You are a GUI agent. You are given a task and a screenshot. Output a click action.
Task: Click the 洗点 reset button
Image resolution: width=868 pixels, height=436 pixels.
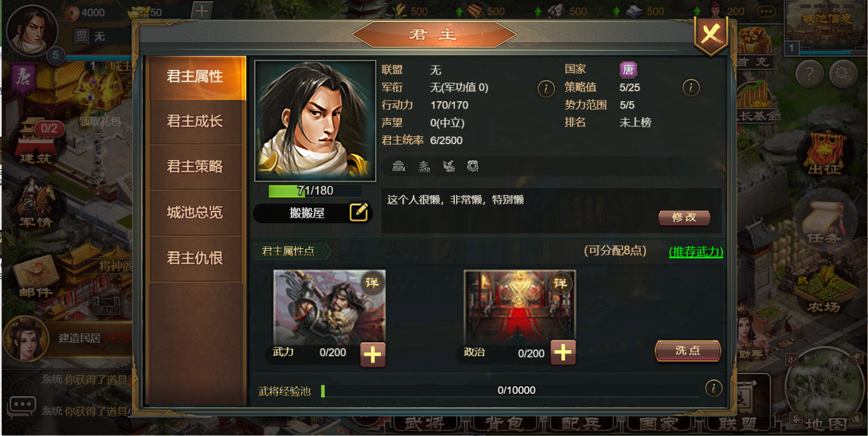click(688, 351)
